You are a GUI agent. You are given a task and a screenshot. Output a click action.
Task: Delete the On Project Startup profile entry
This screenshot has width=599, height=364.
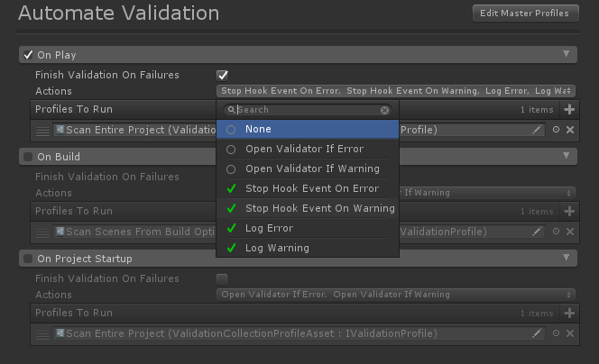point(570,333)
